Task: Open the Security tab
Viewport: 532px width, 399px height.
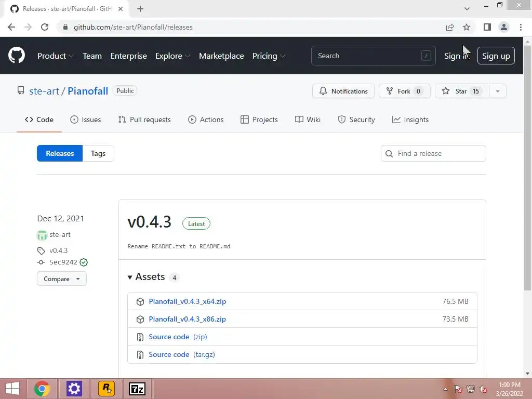Action: point(356,120)
